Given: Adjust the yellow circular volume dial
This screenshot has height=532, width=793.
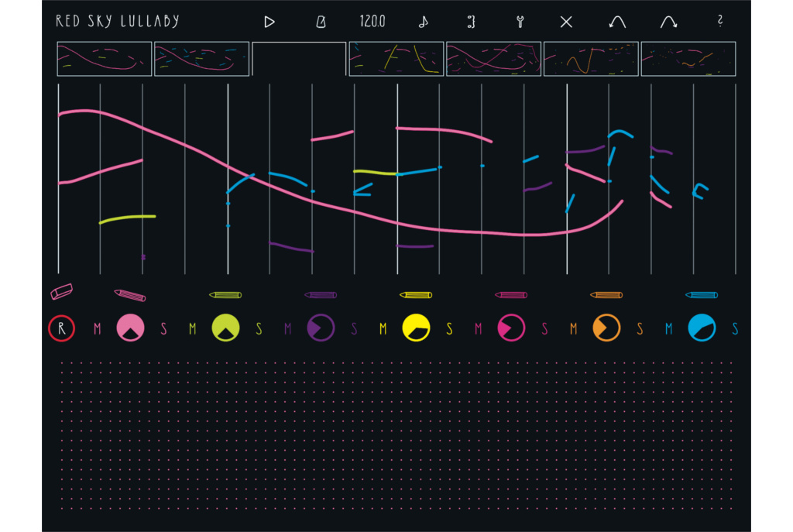Looking at the screenshot, I should point(416,328).
